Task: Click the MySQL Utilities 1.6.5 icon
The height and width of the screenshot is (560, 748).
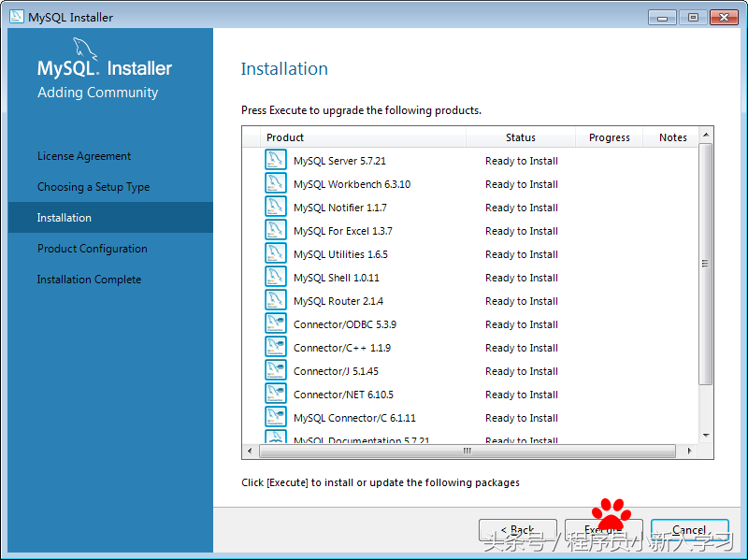Action: 275,252
